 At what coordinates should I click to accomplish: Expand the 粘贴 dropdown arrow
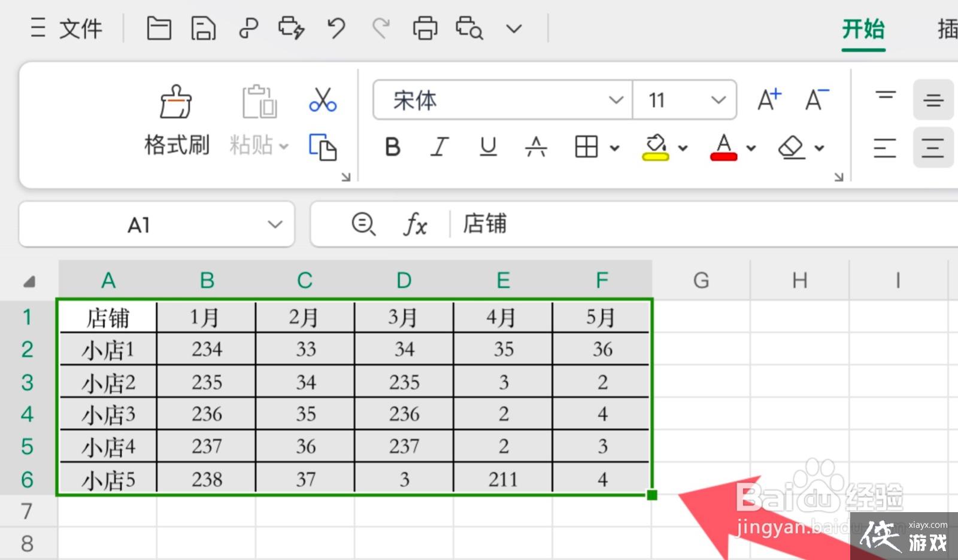coord(284,146)
